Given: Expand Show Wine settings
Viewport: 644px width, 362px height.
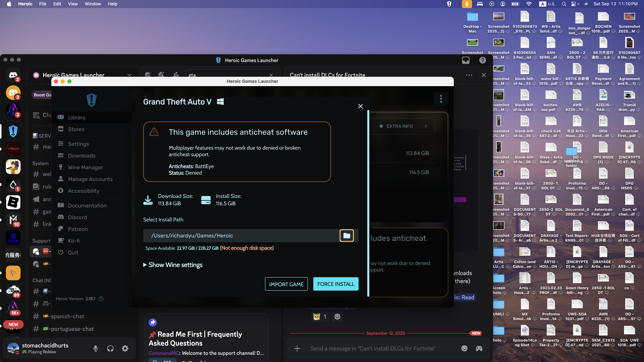Looking at the screenshot, I should (173, 265).
